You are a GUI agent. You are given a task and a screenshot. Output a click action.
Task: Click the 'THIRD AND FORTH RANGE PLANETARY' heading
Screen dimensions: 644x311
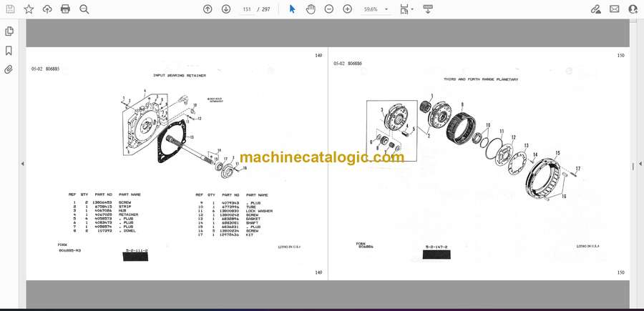click(x=481, y=79)
